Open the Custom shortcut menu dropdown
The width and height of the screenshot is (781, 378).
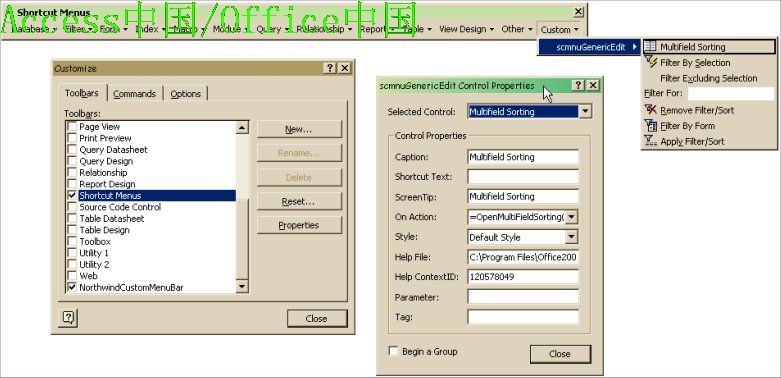(559, 29)
